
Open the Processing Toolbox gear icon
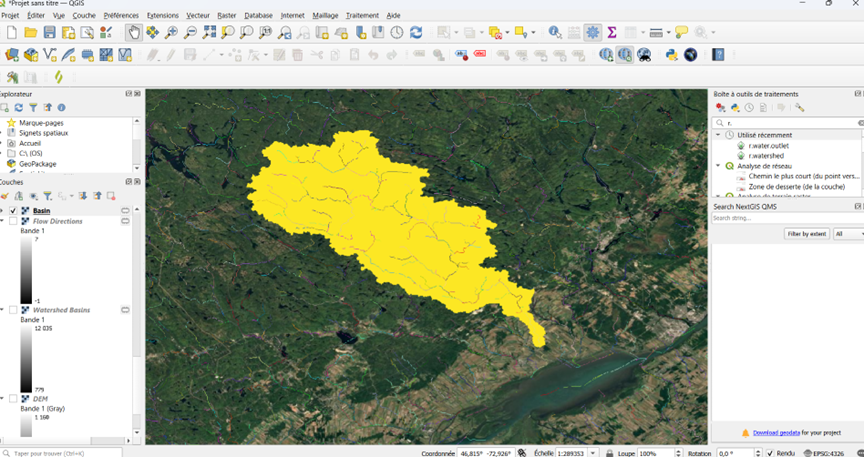coord(593,33)
